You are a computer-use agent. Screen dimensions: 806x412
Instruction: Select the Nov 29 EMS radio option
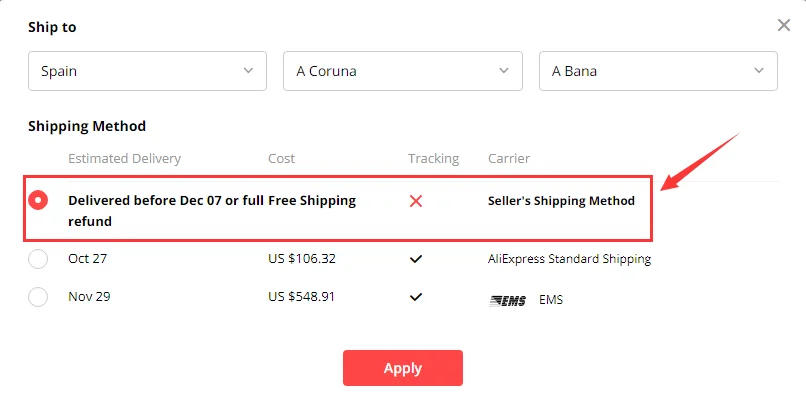coord(38,297)
